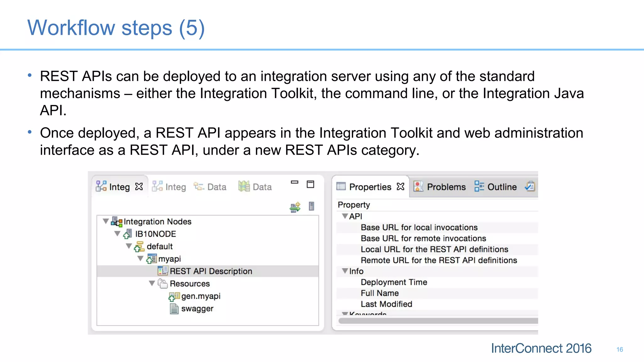Click the myapi label

pos(169,259)
